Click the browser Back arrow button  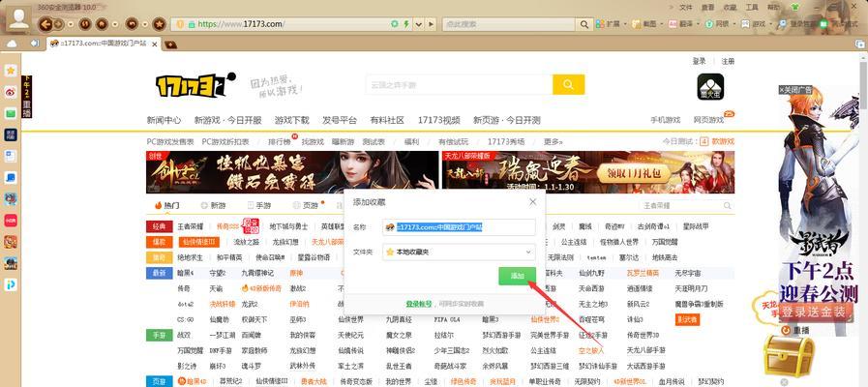[x=45, y=24]
